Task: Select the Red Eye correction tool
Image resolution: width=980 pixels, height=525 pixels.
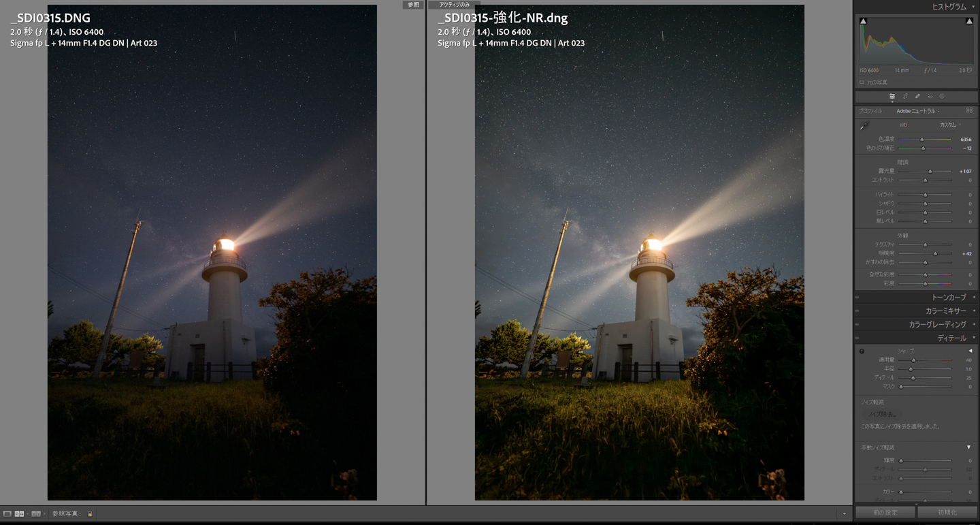Action: 930,97
